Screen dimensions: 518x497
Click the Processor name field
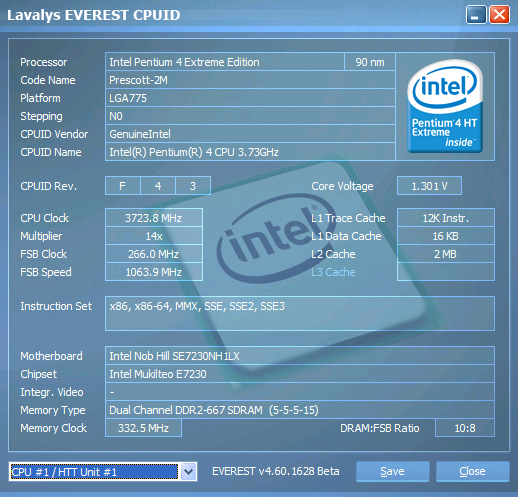225,62
